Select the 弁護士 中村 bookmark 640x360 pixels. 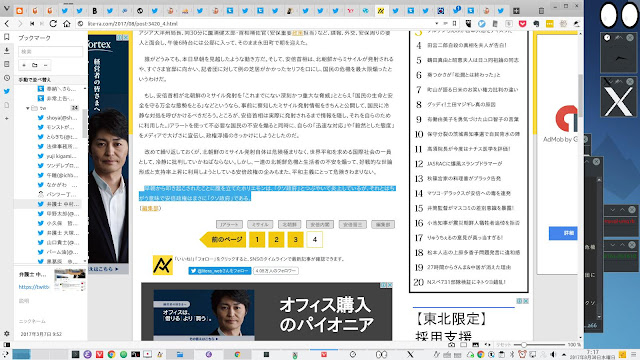(57, 204)
